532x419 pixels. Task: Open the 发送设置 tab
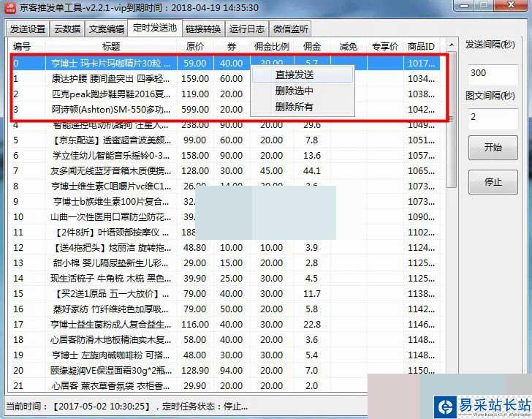[x=28, y=29]
